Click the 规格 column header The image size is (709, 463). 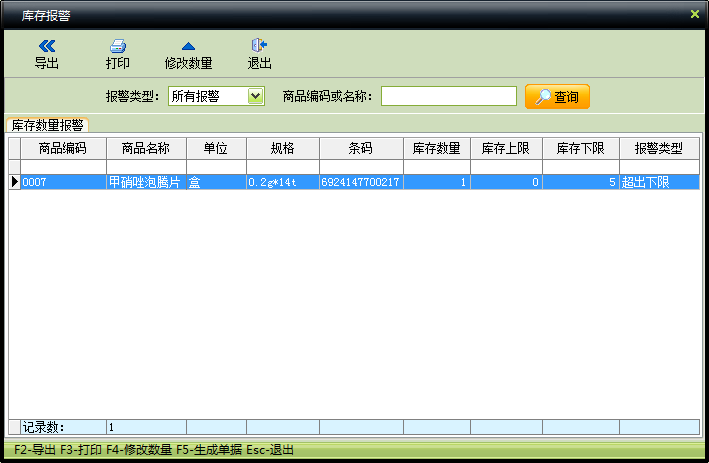click(x=283, y=148)
